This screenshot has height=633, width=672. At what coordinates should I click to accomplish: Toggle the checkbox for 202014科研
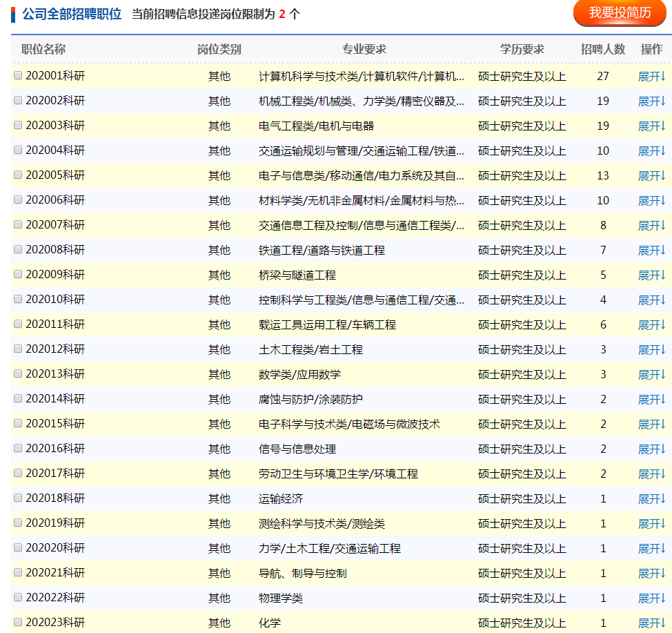18,399
